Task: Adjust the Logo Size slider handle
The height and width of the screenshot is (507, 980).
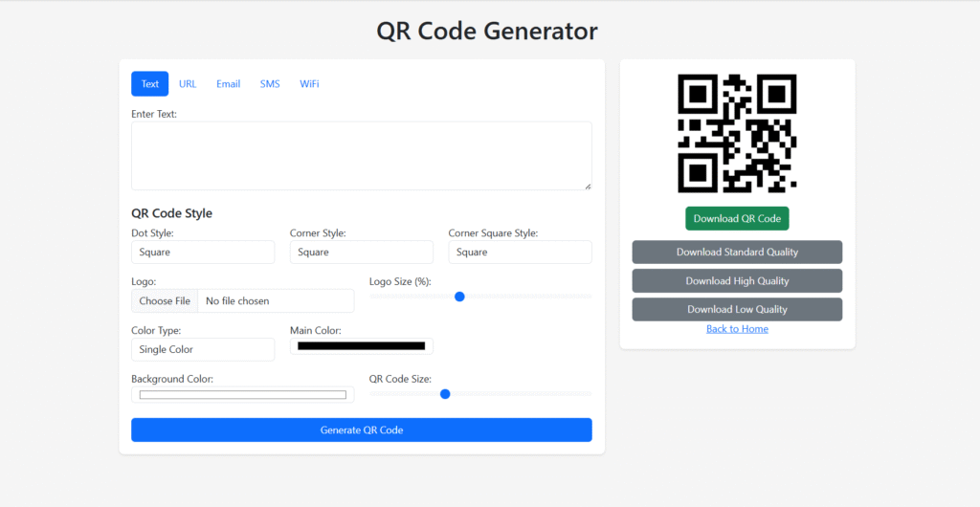Action: [460, 297]
